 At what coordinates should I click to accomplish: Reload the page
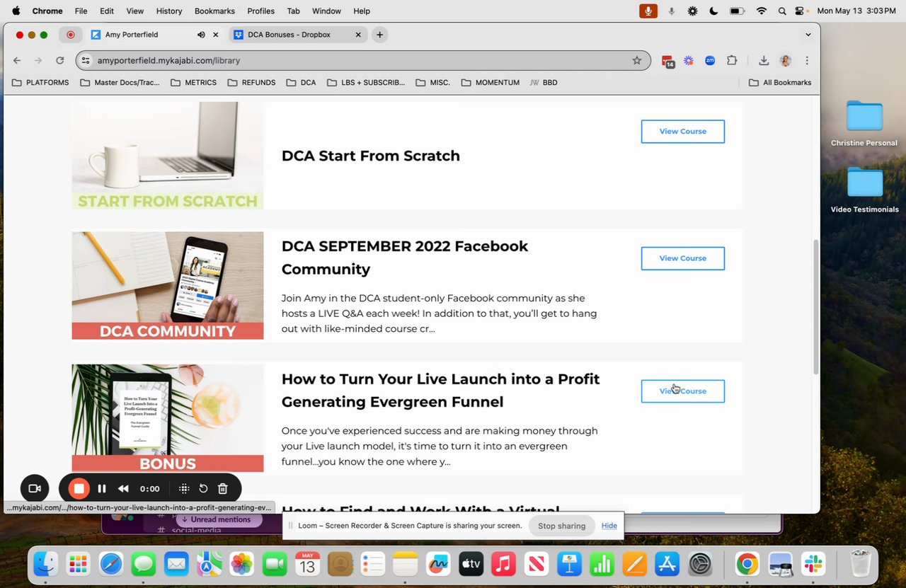60,61
